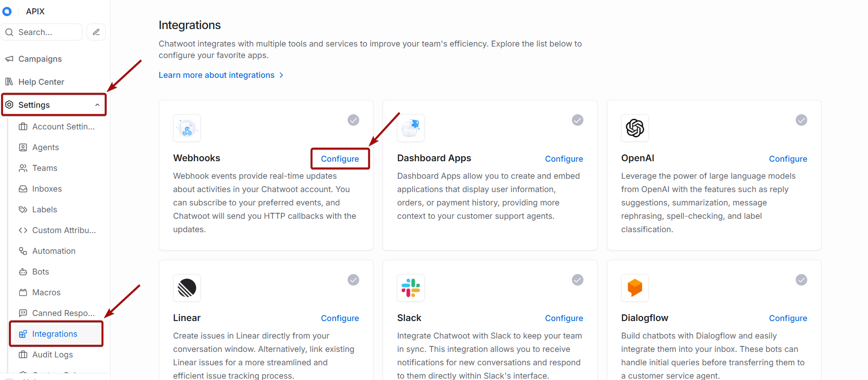Viewport: 868px width, 380px height.
Task: Click the Inboxes tray icon
Action: 23,189
